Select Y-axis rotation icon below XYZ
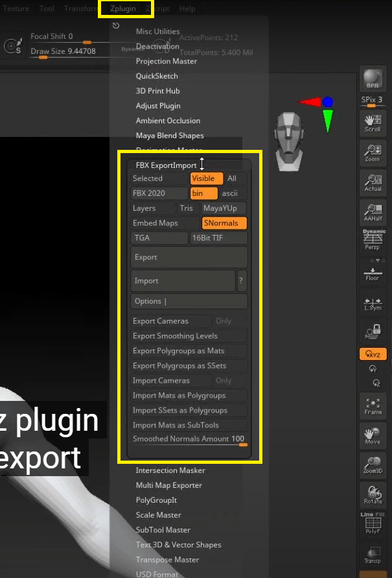The image size is (392, 578). coord(373,368)
